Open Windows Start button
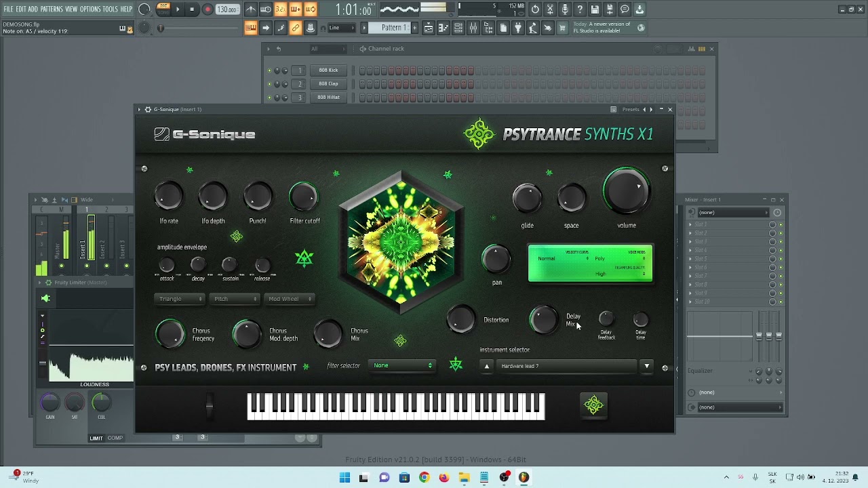The image size is (868, 488). tap(344, 478)
